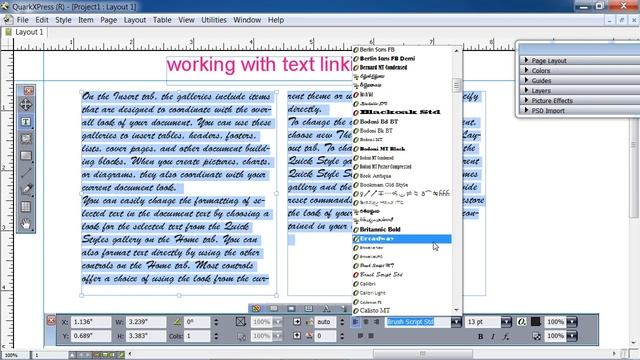
Task: Open the font size dropdown arrow
Action: (x=506, y=322)
